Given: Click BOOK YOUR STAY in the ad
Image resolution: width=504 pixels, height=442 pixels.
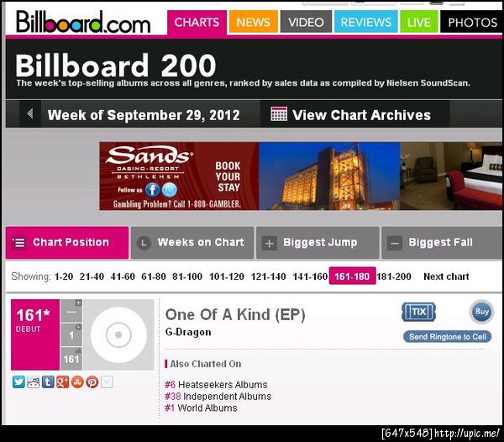Looking at the screenshot, I should 228,176.
